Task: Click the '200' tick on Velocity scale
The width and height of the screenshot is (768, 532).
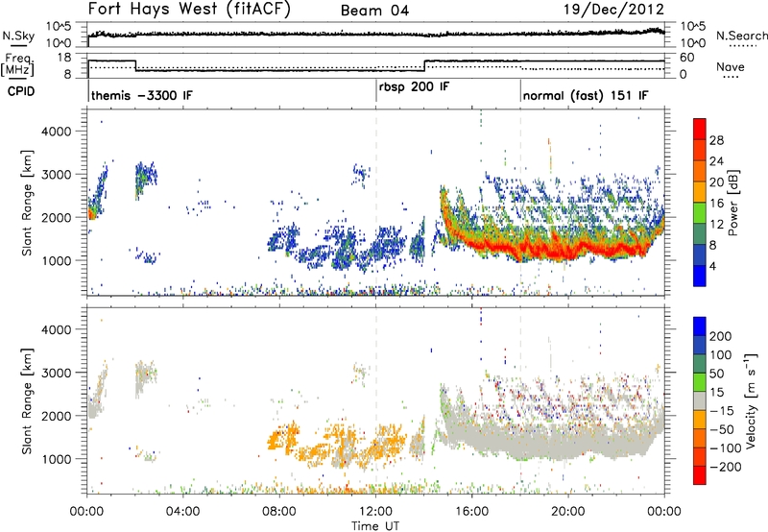Action: pos(721,336)
